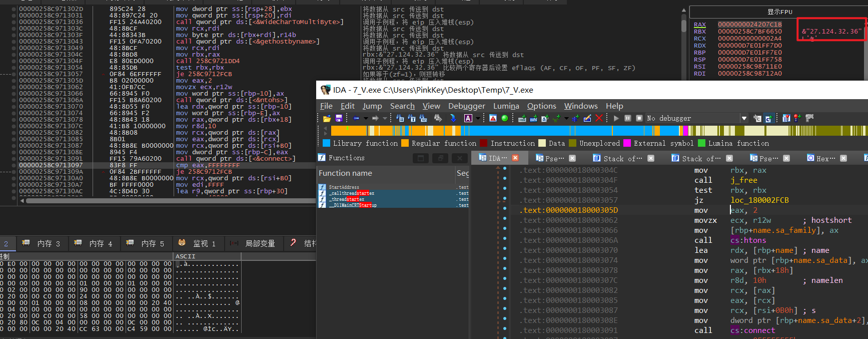Switch to the 内存 5 tab in debugger
Image resolution: width=868 pixels, height=339 pixels.
[x=146, y=243]
